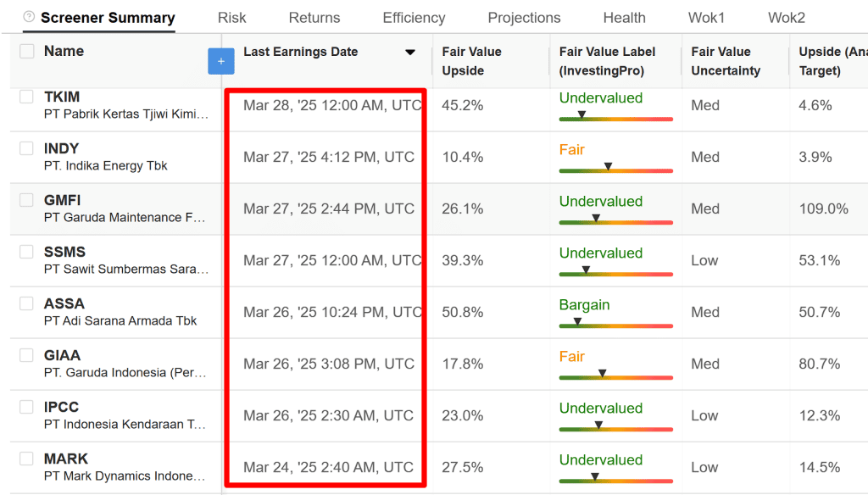Select the TKIM row checkbox
Screen dimensions: 868x495
27,97
